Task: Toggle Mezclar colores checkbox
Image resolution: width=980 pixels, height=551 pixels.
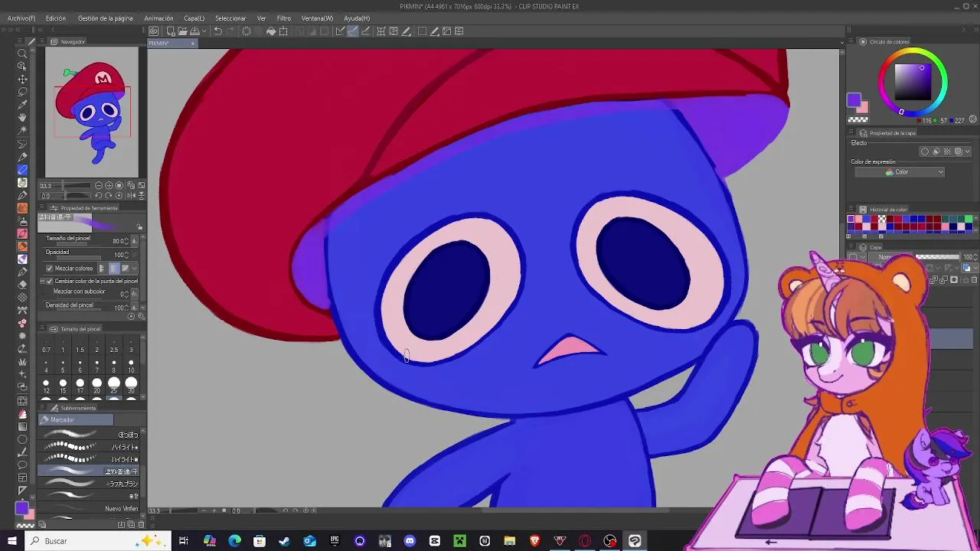Action: [50, 269]
